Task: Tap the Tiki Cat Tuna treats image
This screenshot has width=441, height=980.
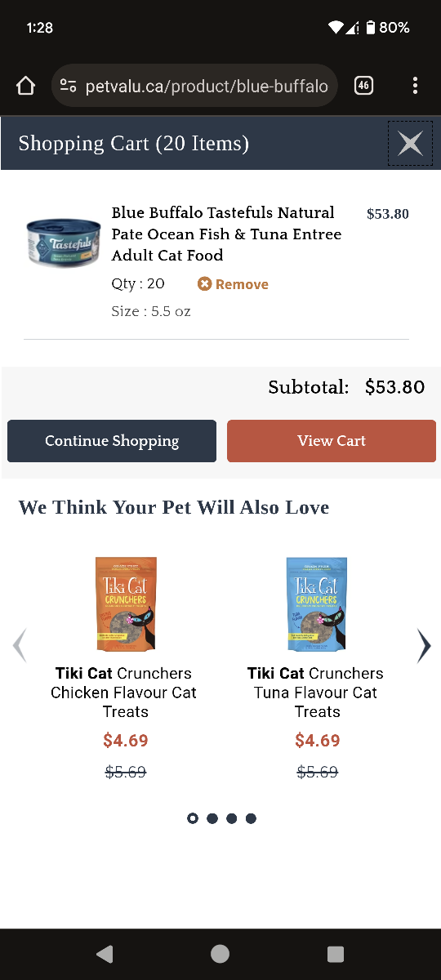Action: coord(317,604)
